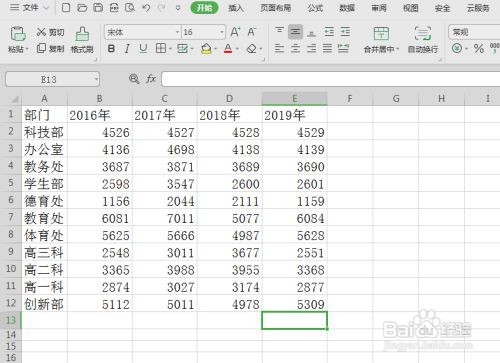Screen dimensions: 500x363
Task: Toggle italic formatting
Action: (x=127, y=49)
